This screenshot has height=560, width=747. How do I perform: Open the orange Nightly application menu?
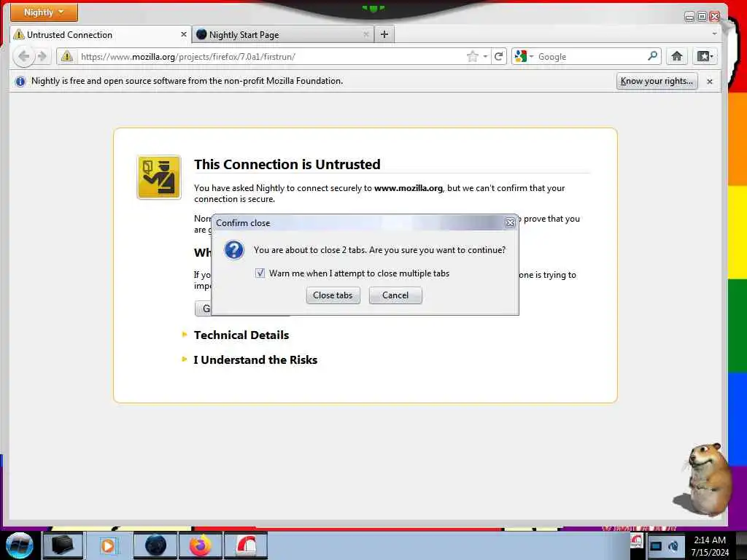coord(44,12)
